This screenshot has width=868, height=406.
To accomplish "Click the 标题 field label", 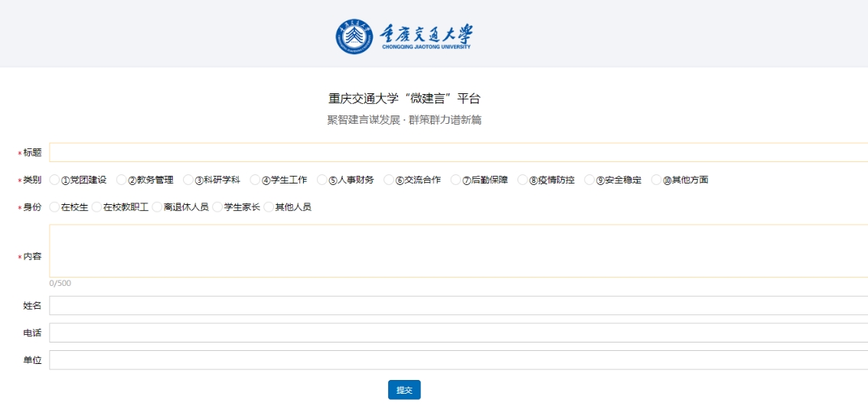I will (x=32, y=153).
